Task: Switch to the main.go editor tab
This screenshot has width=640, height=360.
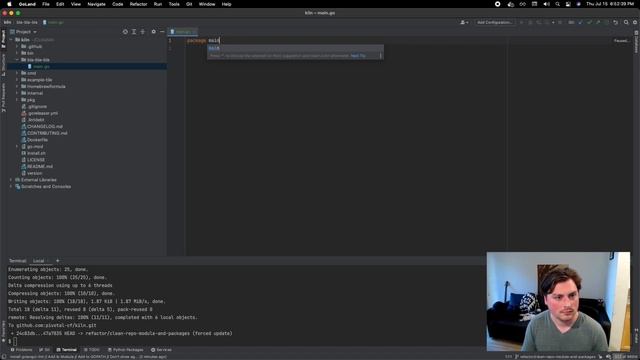Action: point(182,31)
